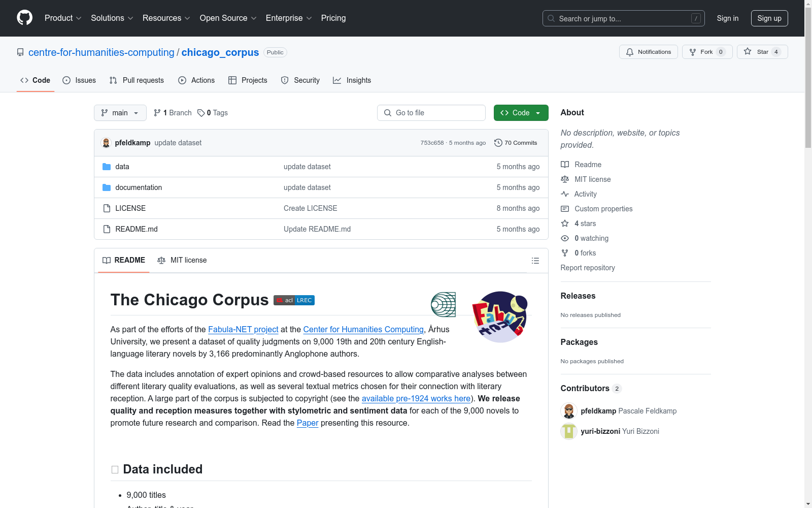Click the page's vertical scrollbar thumb
The width and height of the screenshot is (812, 508).
(808, 79)
